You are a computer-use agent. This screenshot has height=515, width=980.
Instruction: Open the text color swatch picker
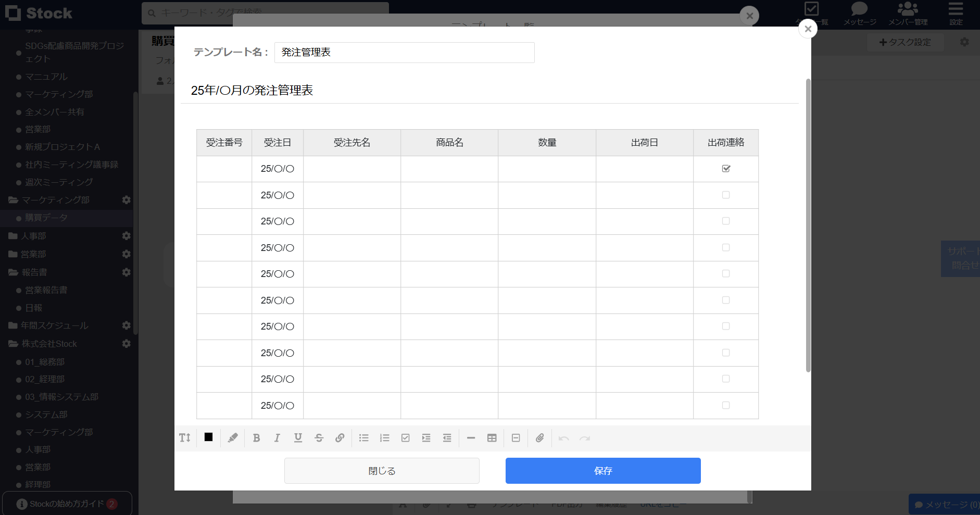[208, 437]
